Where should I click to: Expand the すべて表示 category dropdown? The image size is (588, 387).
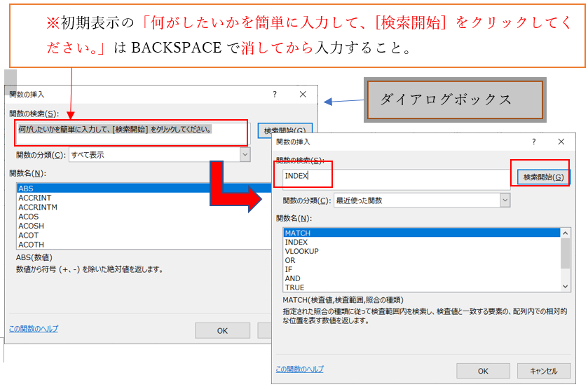pos(245,155)
